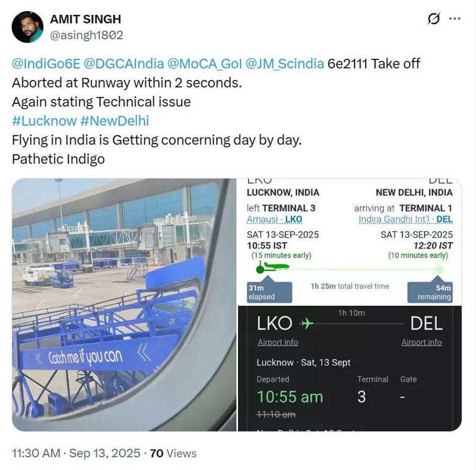Open the @DGCAIndia mention
The width and height of the screenshot is (476, 470).
[123, 64]
